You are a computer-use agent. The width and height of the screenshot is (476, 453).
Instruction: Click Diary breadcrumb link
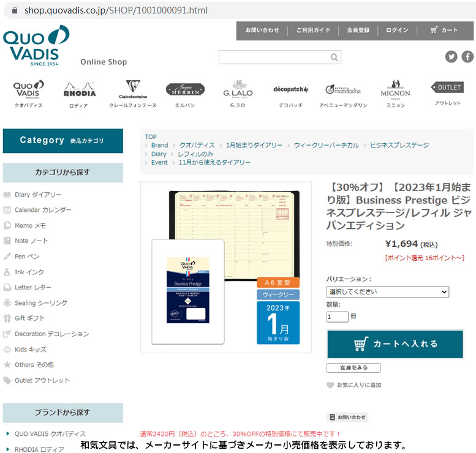[x=159, y=154]
